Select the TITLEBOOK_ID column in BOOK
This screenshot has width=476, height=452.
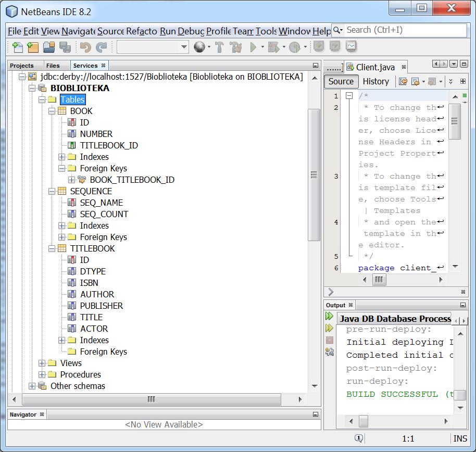coord(109,145)
